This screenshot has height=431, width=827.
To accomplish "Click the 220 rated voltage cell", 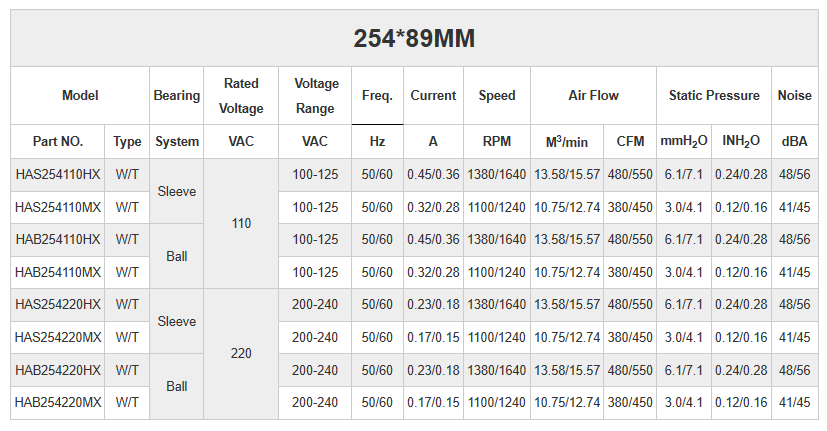I will coord(241,353).
